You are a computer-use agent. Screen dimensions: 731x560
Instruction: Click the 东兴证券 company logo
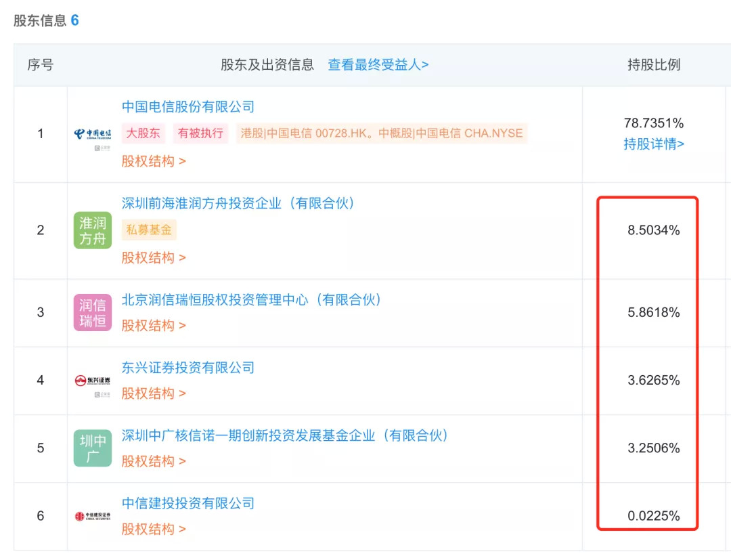click(x=93, y=381)
